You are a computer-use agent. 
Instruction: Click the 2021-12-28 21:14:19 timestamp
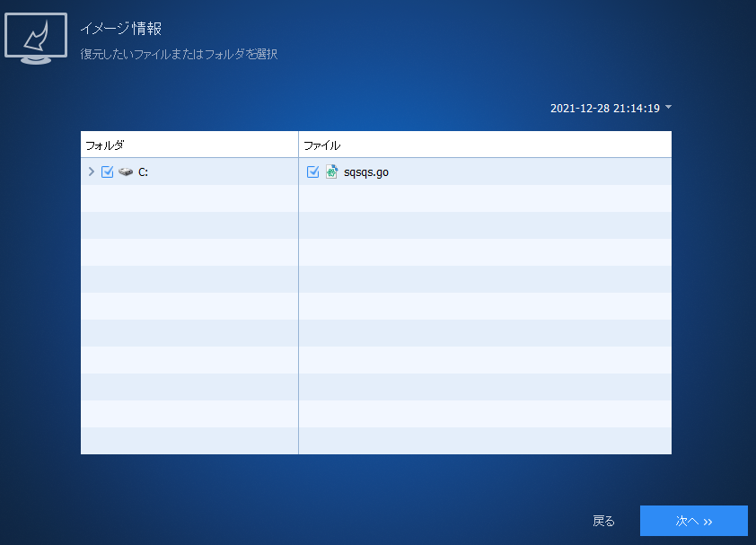point(605,108)
